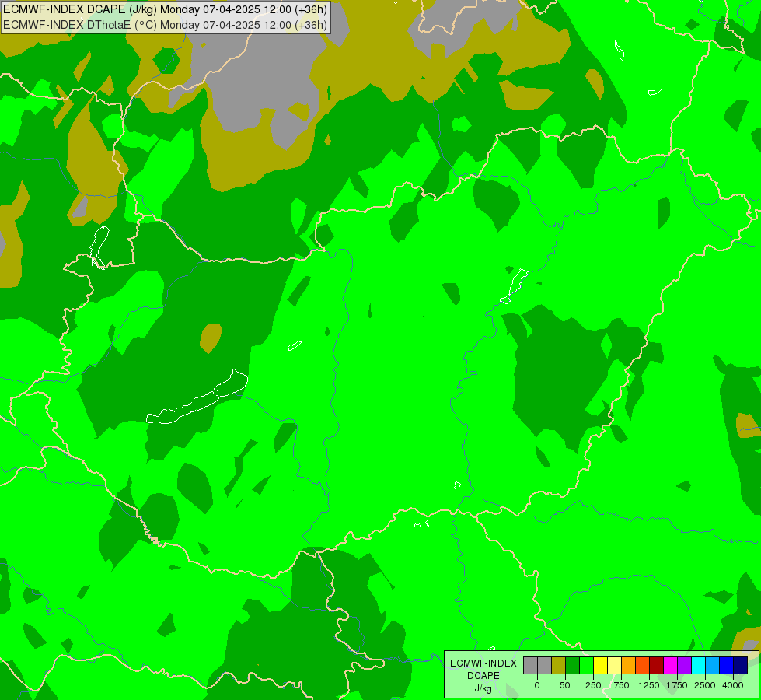Viewport: 761px width, 700px height.
Task: Click the legend label '250'
Action: click(x=593, y=685)
